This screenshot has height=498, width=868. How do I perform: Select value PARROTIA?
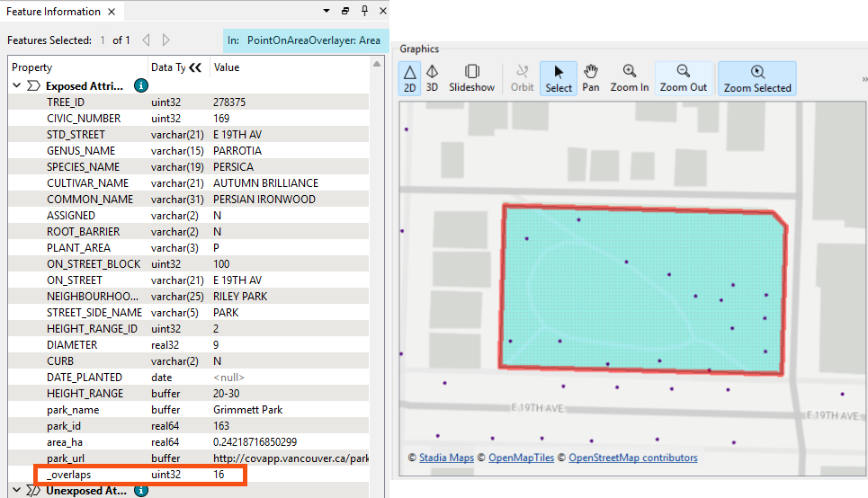(x=237, y=151)
